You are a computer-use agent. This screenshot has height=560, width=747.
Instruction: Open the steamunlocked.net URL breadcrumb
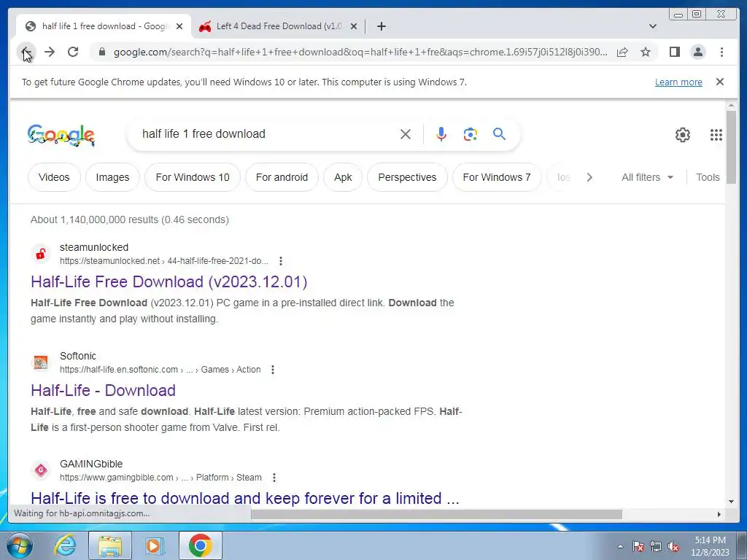164,261
